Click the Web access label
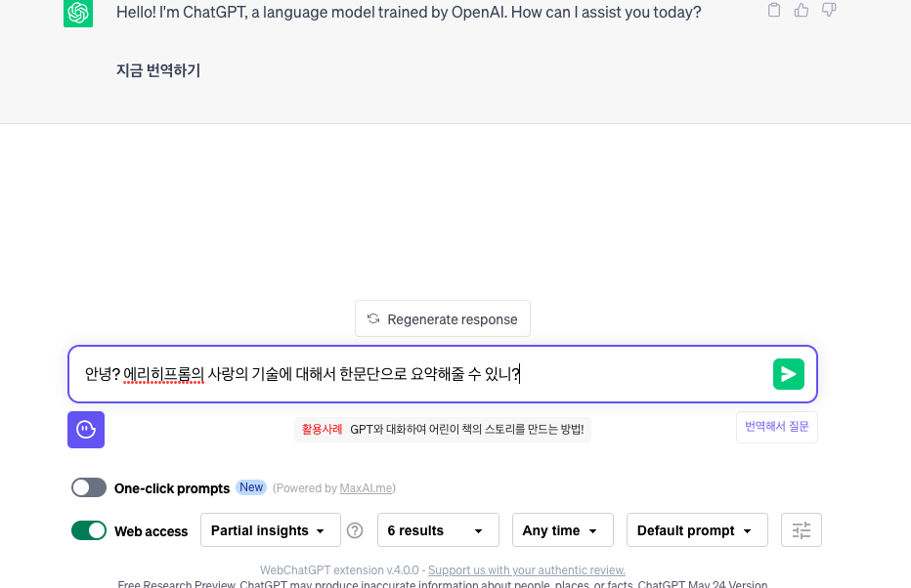 coord(152,531)
